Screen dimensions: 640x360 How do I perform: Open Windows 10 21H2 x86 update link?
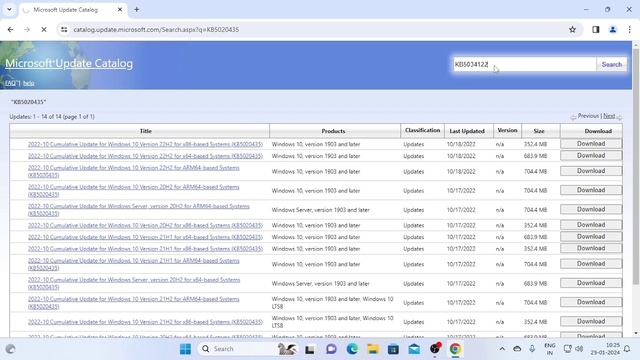145,322
